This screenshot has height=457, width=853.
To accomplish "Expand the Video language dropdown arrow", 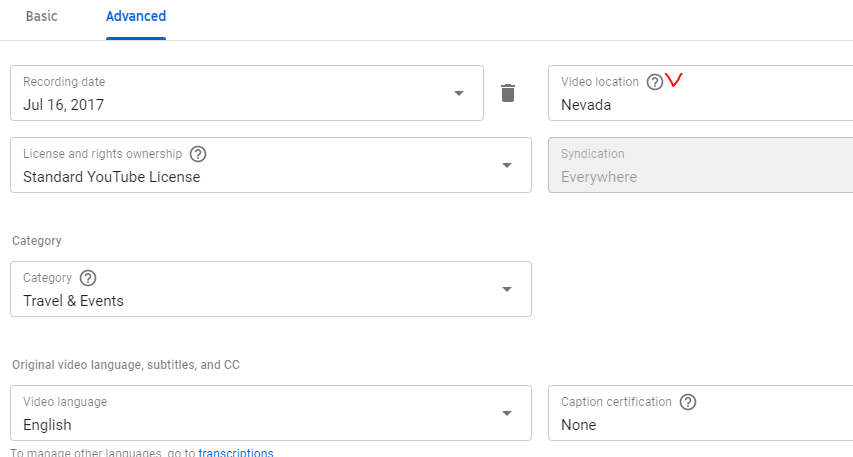I will 507,413.
